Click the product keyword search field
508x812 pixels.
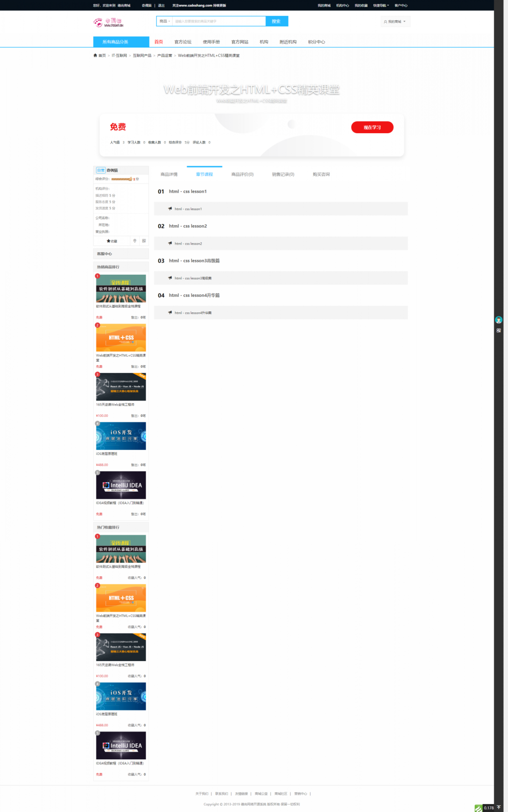[x=219, y=21]
